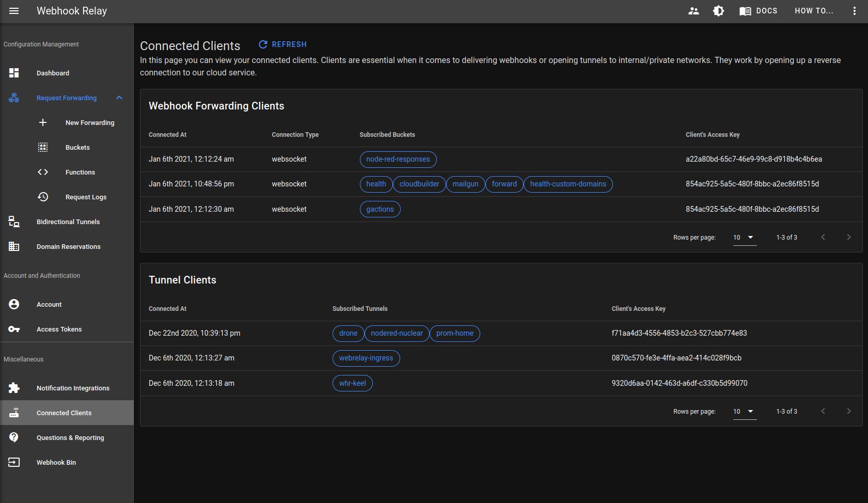The width and height of the screenshot is (868, 503).
Task: Open Functions from the sidebar
Action: point(80,172)
